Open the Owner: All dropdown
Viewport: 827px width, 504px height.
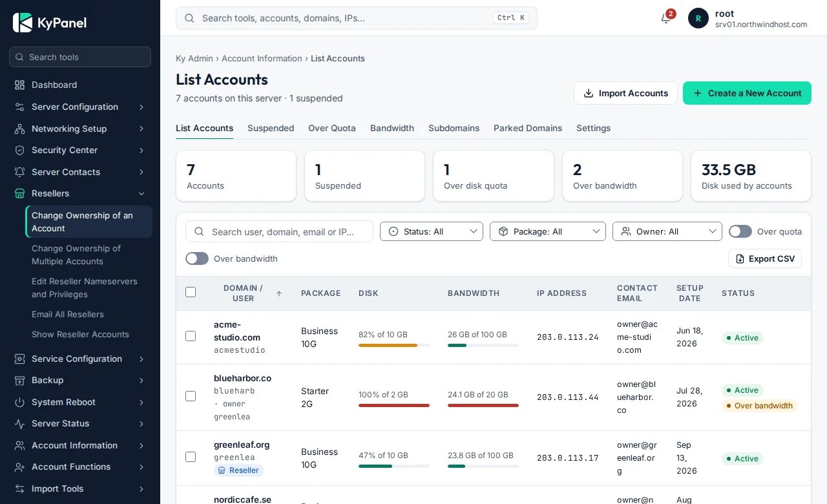point(667,231)
